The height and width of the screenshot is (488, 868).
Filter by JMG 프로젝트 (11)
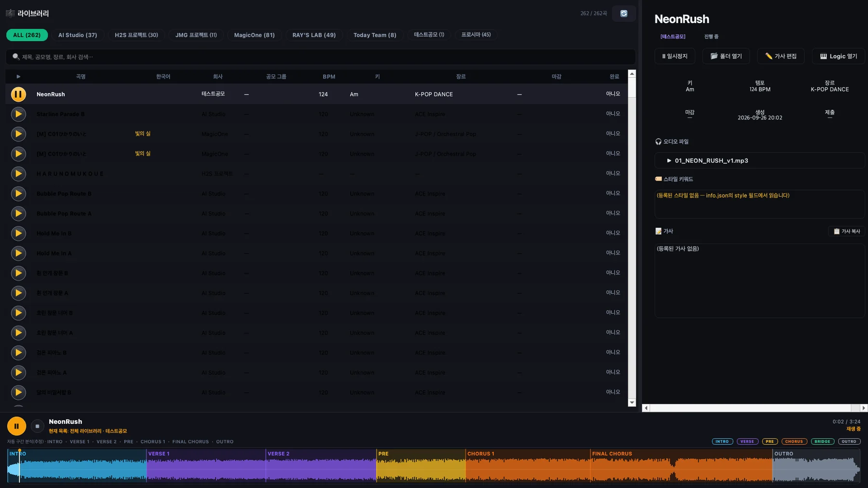point(196,35)
